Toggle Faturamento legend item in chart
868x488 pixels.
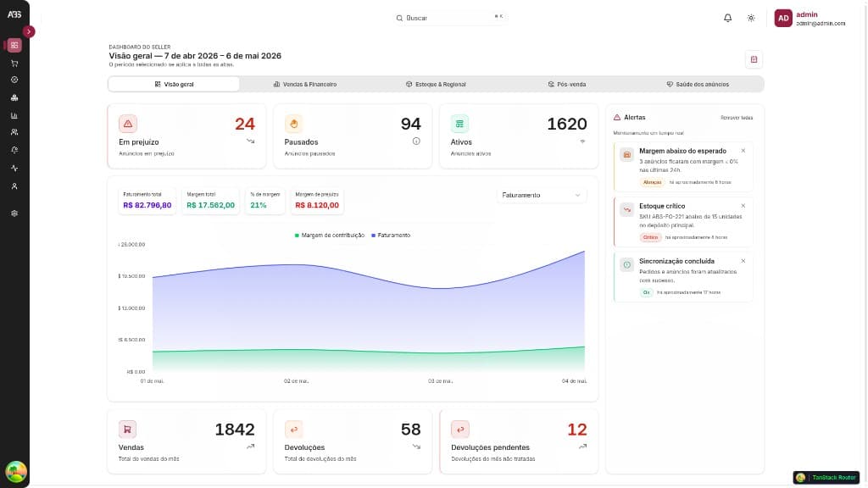[x=391, y=236]
